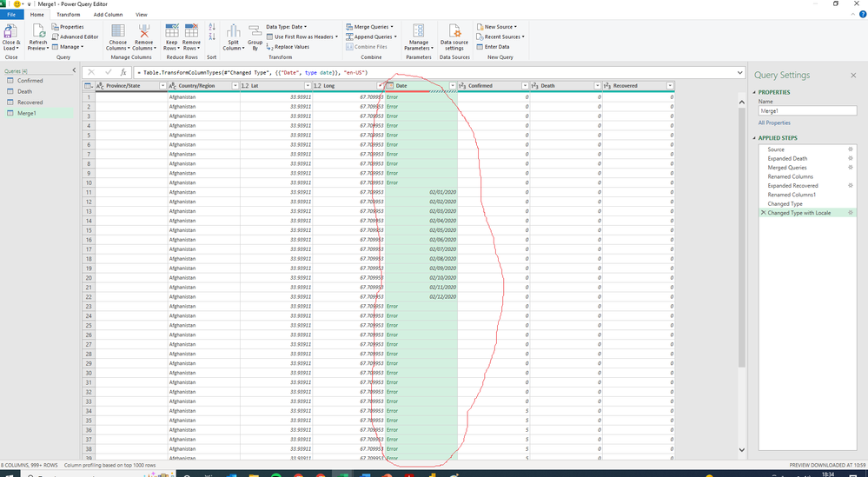The height and width of the screenshot is (477, 868).
Task: Collapse the APPLIED STEPS section
Action: [x=754, y=138]
